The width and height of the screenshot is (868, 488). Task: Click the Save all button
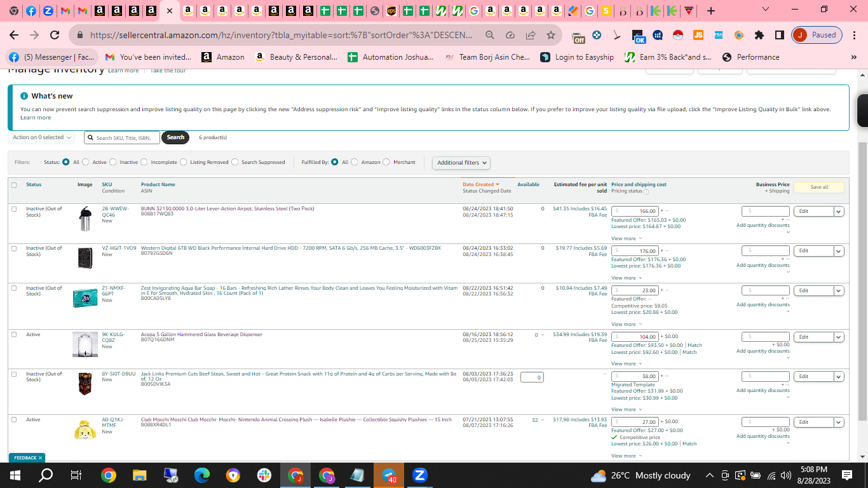[x=819, y=187]
